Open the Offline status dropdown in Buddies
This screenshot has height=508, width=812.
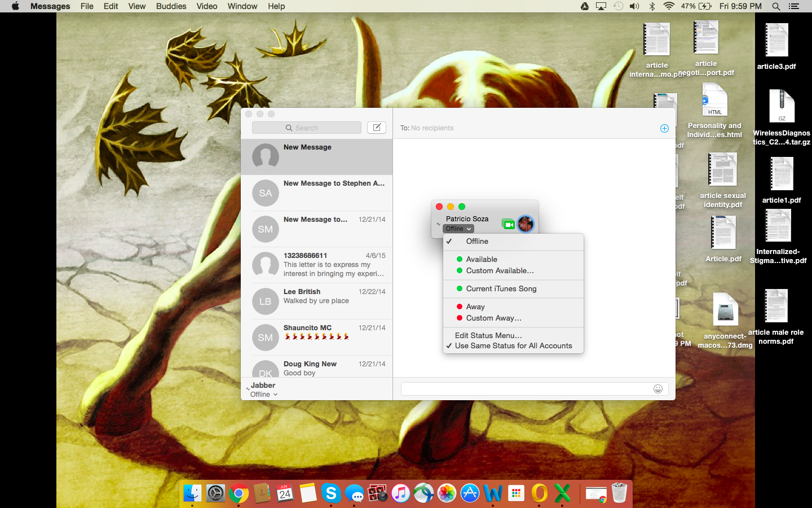[x=458, y=229]
